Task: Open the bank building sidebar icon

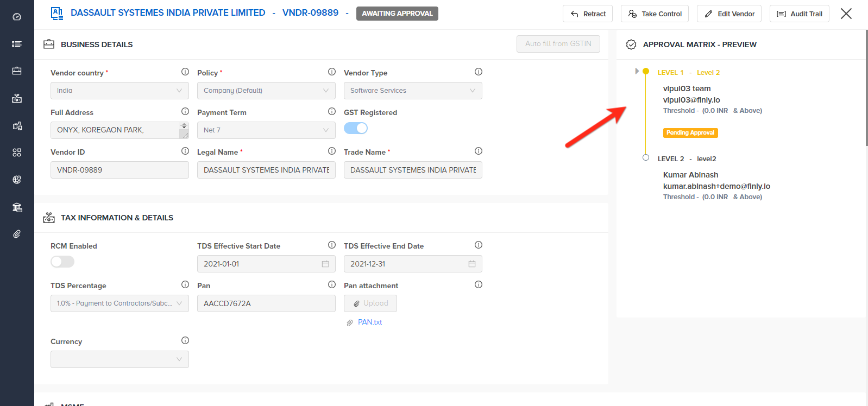Action: coord(17,207)
